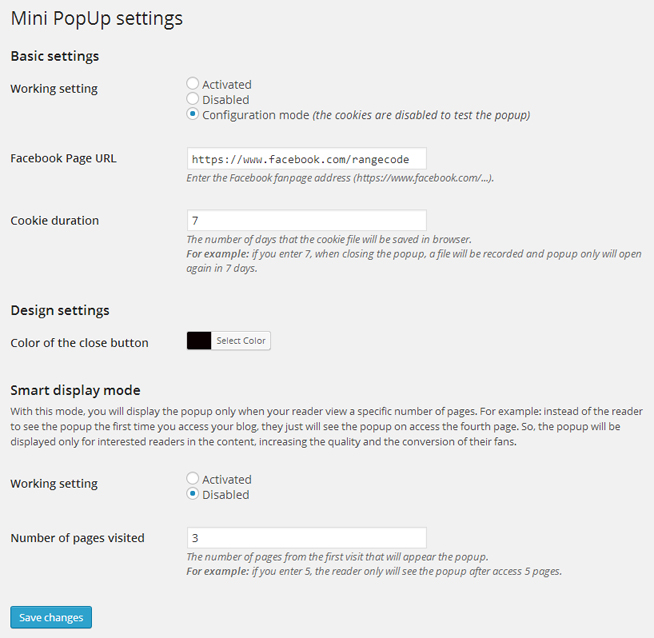The image size is (654, 638).
Task: Enable Smart display mode with Activated radio
Action: click(192, 478)
